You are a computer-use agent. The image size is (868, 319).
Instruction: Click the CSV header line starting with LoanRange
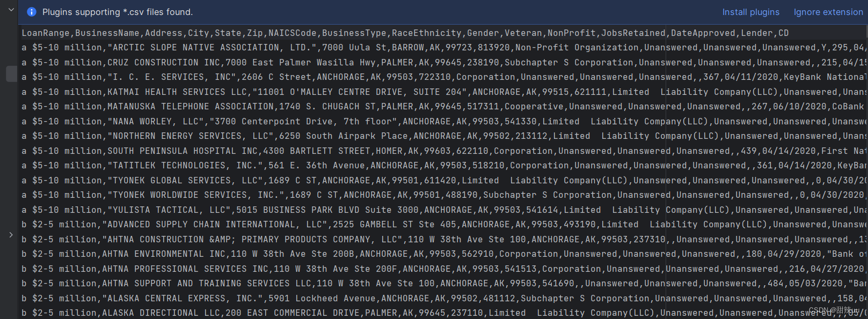pyautogui.click(x=405, y=33)
